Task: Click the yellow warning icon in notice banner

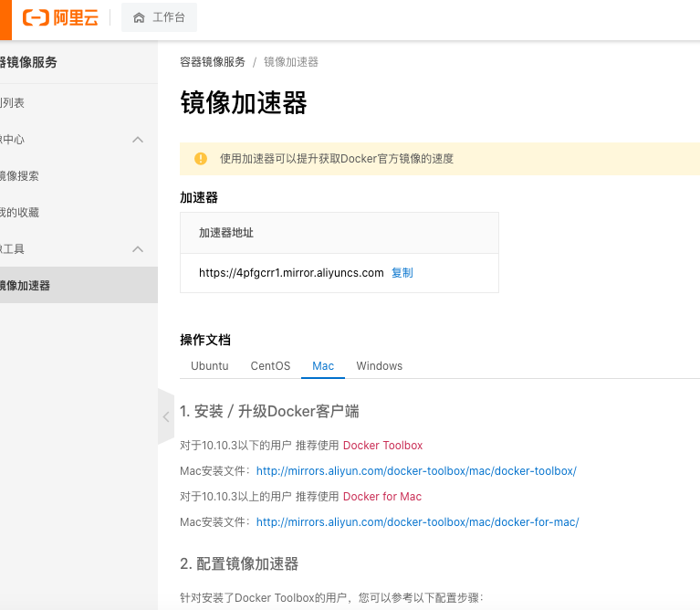Action: coord(201,159)
